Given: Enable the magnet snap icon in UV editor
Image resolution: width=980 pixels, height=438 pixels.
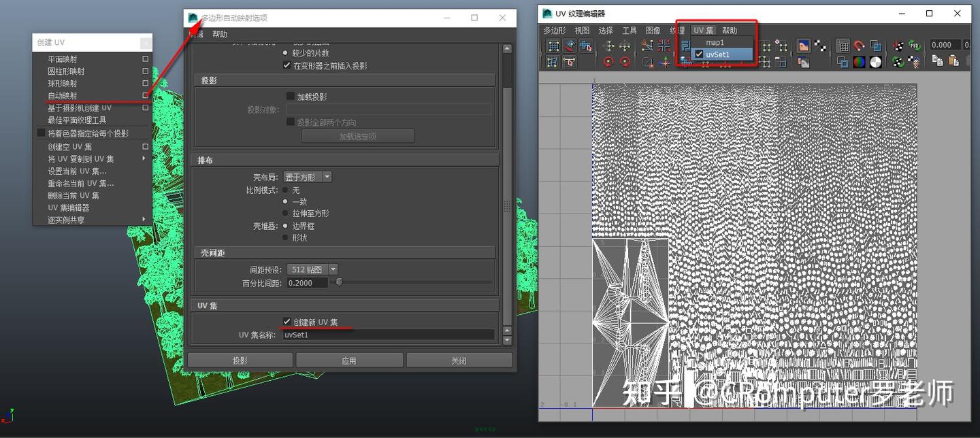Looking at the screenshot, I should [x=859, y=45].
